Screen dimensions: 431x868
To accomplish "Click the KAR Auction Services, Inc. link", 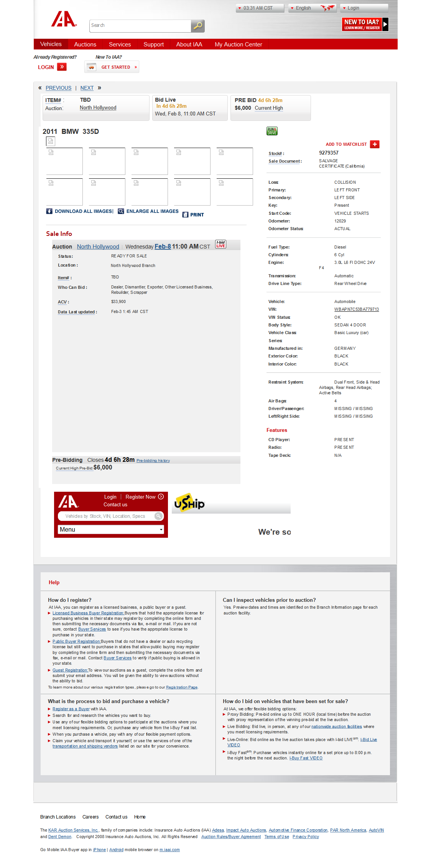I will coord(73,830).
